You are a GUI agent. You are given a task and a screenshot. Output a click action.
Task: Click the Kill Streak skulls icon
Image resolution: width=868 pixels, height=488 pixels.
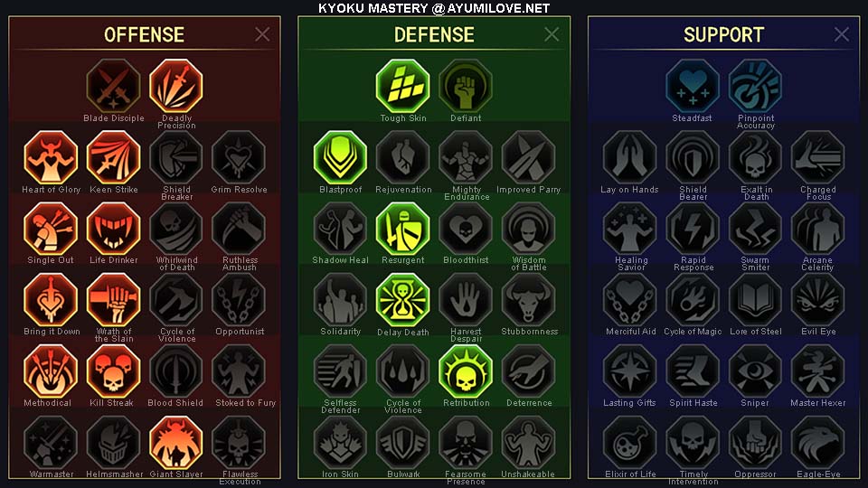click(x=114, y=371)
